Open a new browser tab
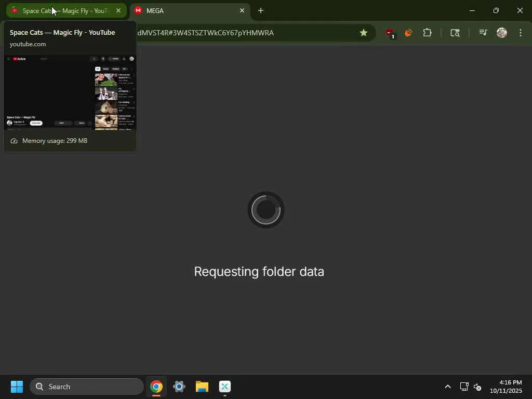Viewport: 532px width, 399px height. point(261,11)
